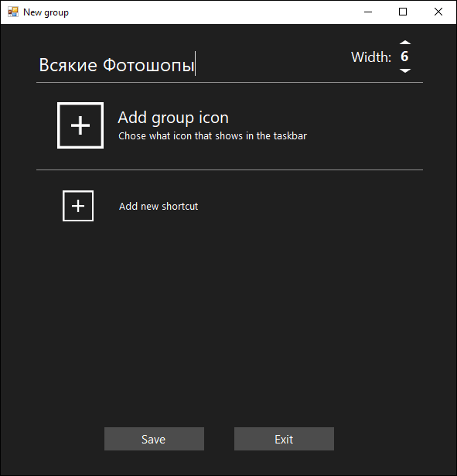457x476 pixels.
Task: Minimize the New group window
Action: coord(368,12)
